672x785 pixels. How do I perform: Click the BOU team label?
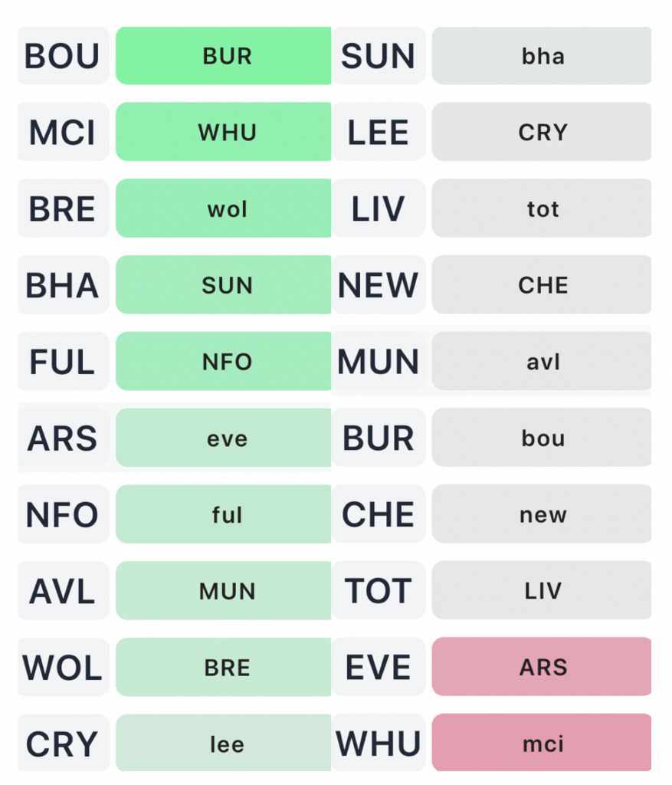pyautogui.click(x=63, y=56)
